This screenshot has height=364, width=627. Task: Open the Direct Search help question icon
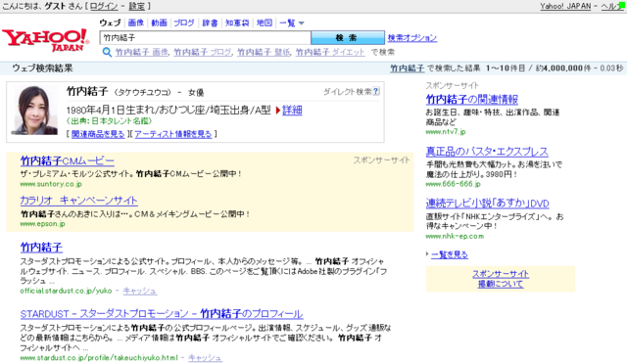pyautogui.click(x=376, y=92)
